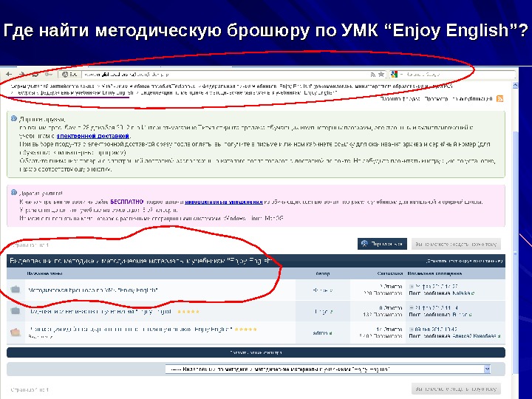Click the info icon in the green notice
Screen dimensions: 532x399
[13, 119]
